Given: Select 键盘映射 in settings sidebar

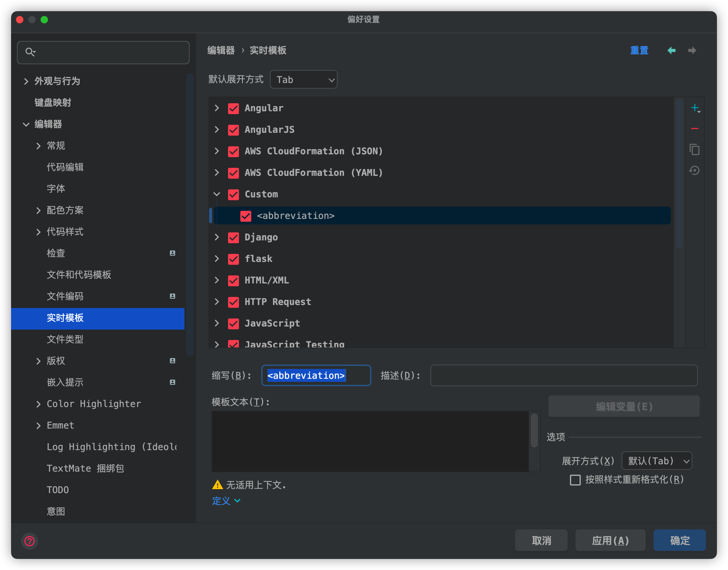Looking at the screenshot, I should (53, 102).
